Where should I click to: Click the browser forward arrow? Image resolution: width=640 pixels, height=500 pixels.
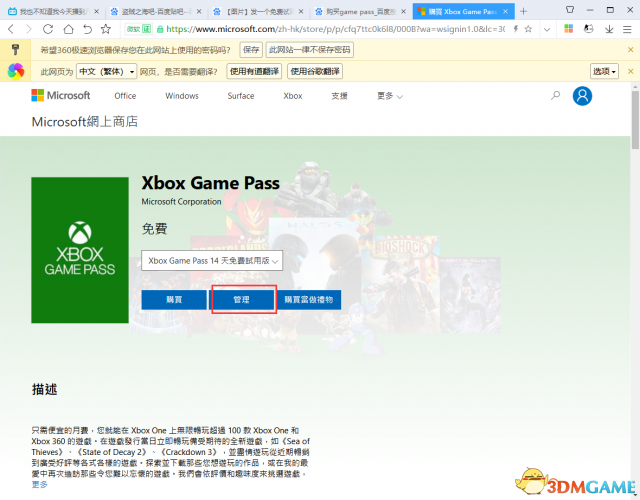pos(29,29)
